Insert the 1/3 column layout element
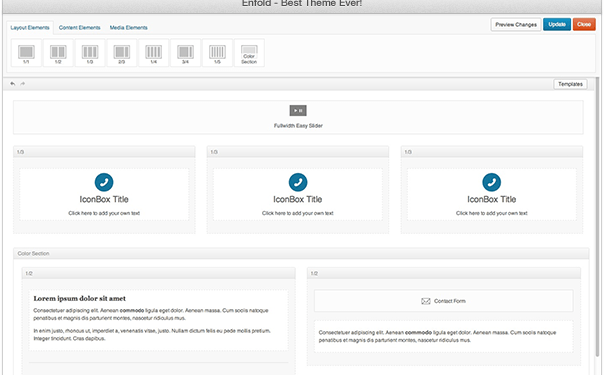This screenshot has height=375, width=604. (x=90, y=53)
